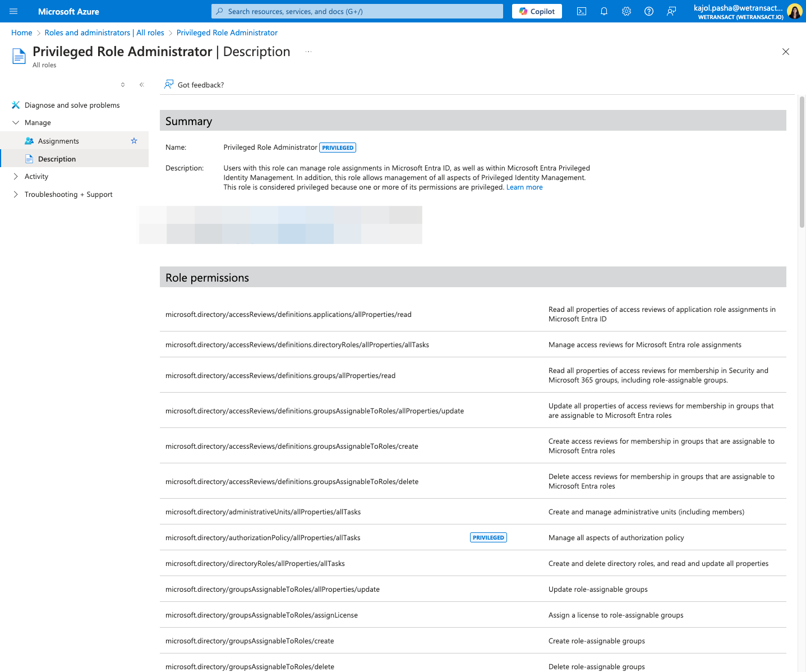Open the Azure portal hamburger menu
Viewport: 806px width, 672px height.
(x=14, y=11)
